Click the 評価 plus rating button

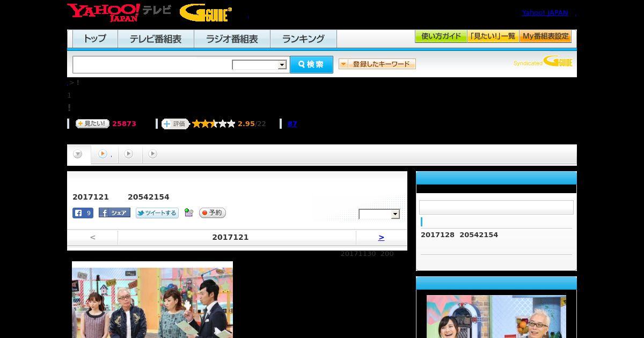[175, 124]
